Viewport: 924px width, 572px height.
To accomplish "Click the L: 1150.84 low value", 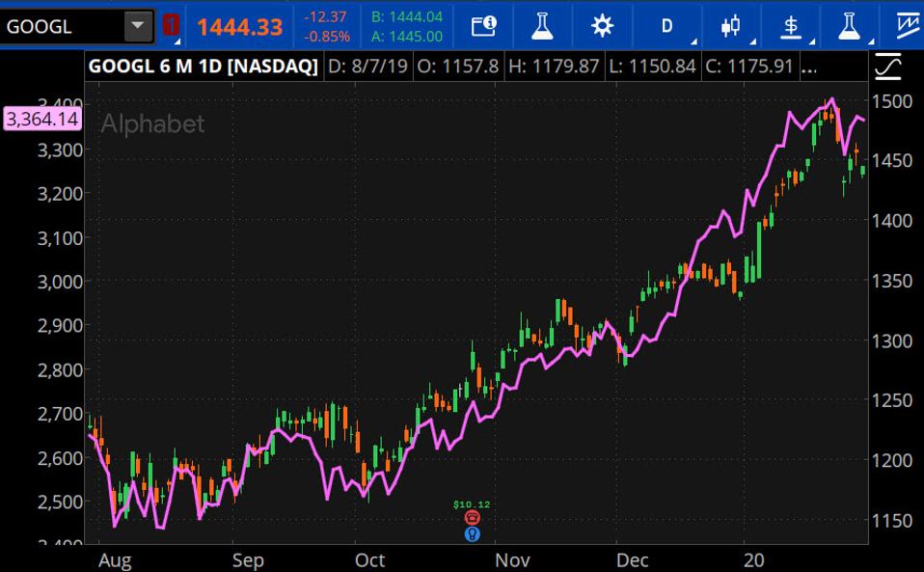I will [652, 66].
